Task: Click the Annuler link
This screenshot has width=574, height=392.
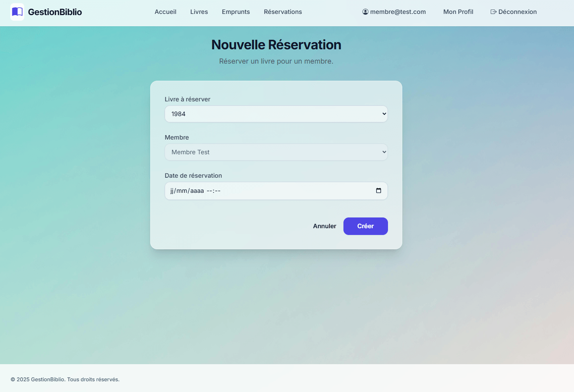Action: (324, 226)
